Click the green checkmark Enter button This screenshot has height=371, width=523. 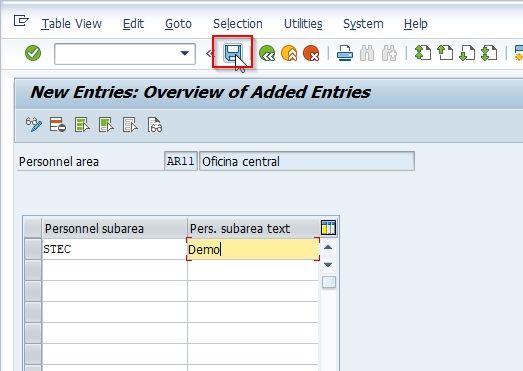33,53
